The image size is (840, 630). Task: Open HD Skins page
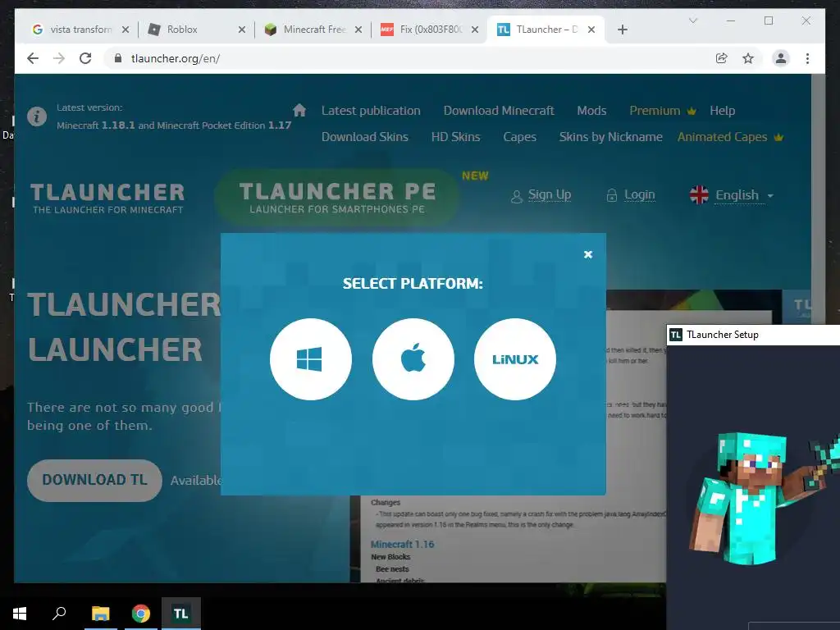[x=455, y=137]
